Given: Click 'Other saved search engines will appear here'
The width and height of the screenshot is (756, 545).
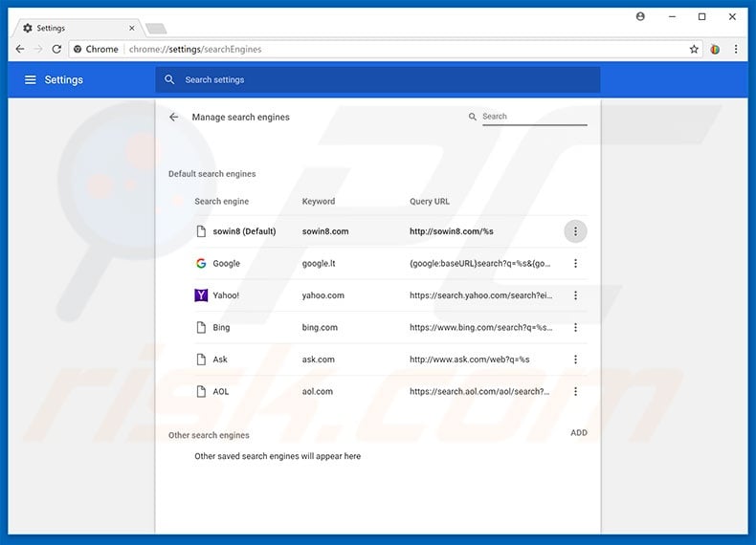Looking at the screenshot, I should click(278, 456).
